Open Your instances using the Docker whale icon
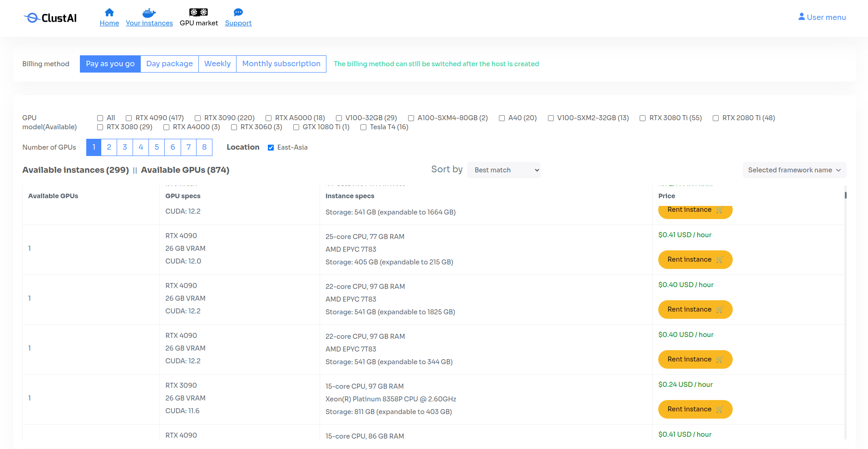 pyautogui.click(x=149, y=12)
